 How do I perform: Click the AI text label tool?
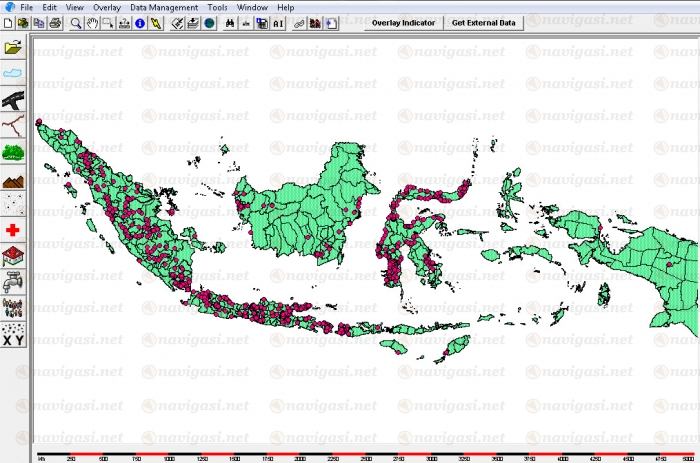coord(278,22)
